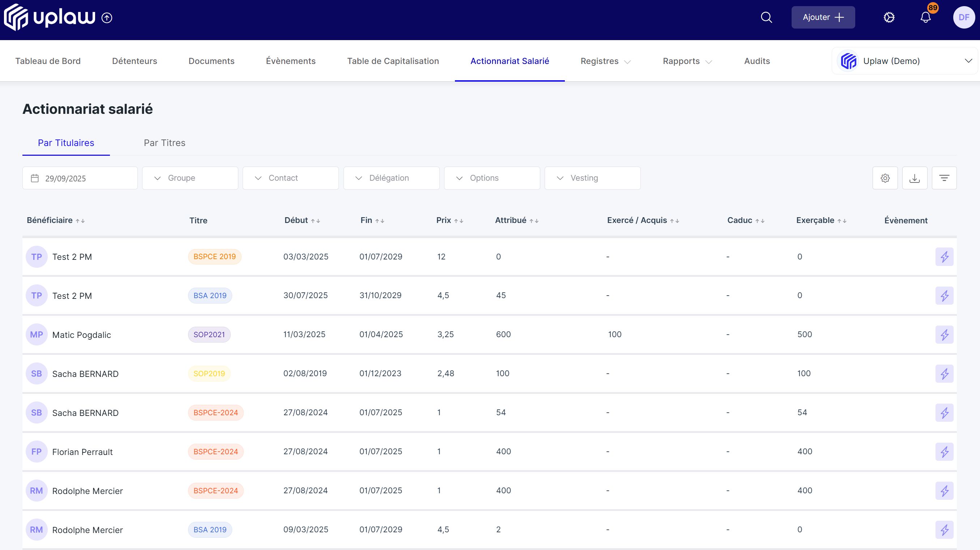Open the Audits page

tap(757, 61)
